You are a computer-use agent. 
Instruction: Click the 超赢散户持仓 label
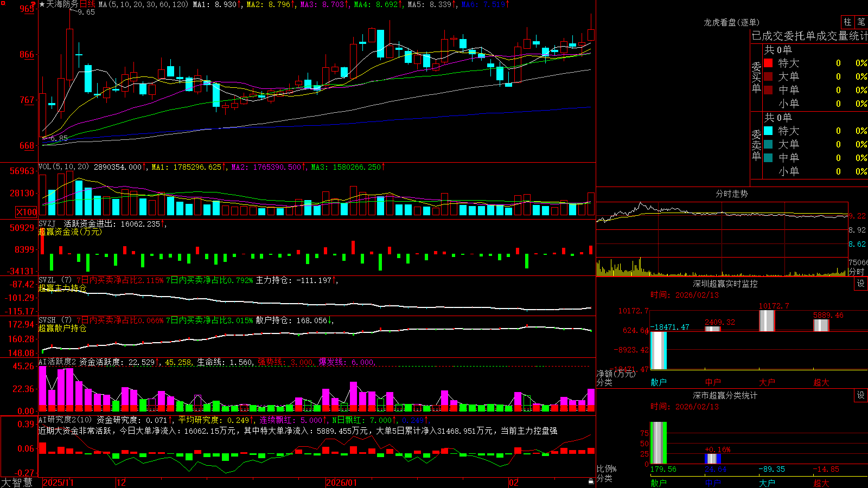62,328
